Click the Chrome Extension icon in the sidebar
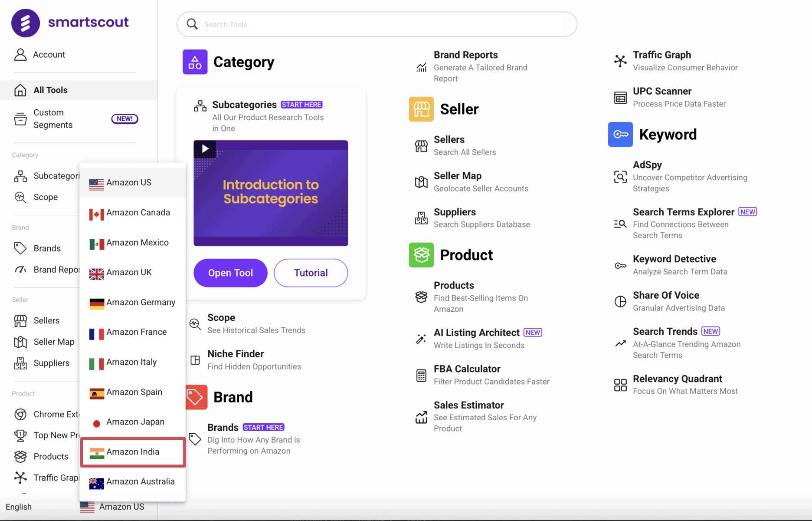Viewport: 812px width, 521px height. (x=20, y=414)
